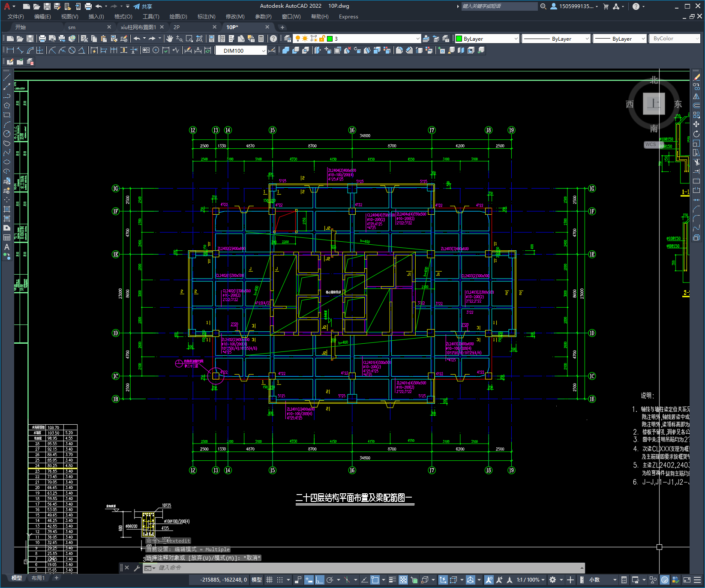Screen dimensions: 705x588
Task: Toggle ortho mode in status bar
Action: tap(319, 580)
